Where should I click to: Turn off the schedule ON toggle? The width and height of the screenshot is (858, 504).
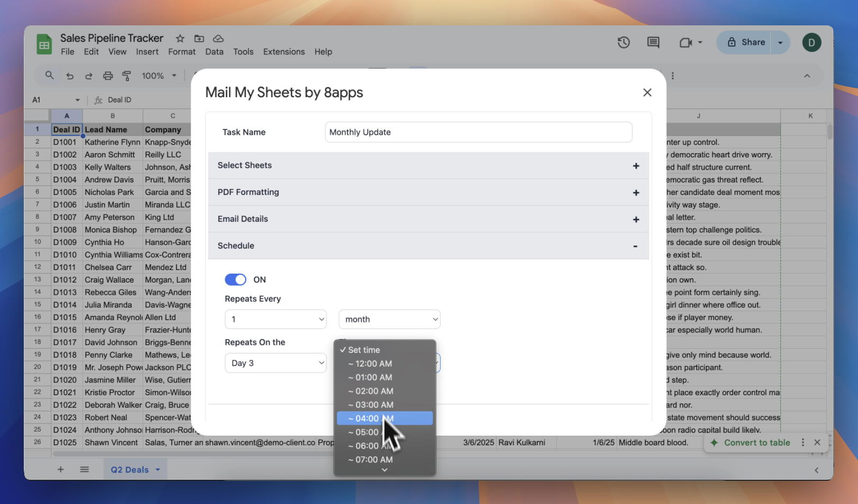(x=236, y=279)
